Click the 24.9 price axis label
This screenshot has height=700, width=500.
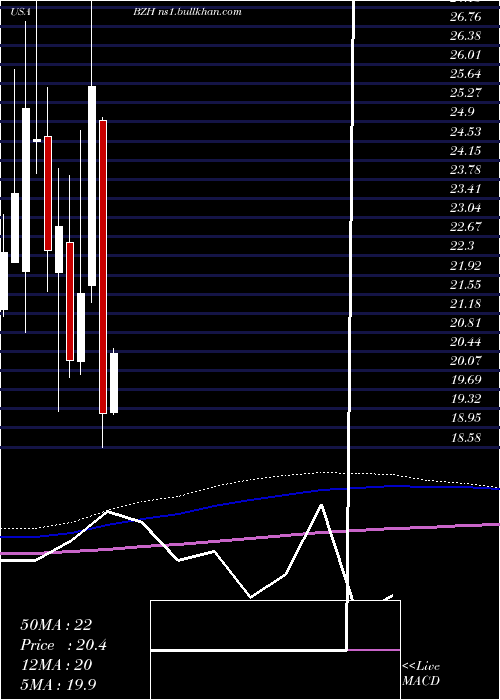click(x=462, y=112)
